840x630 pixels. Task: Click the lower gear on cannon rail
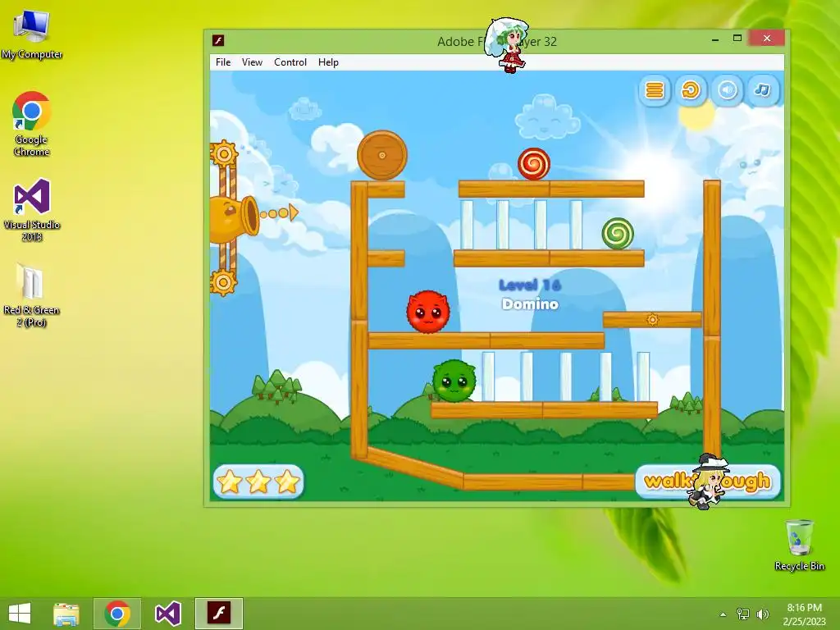(223, 282)
